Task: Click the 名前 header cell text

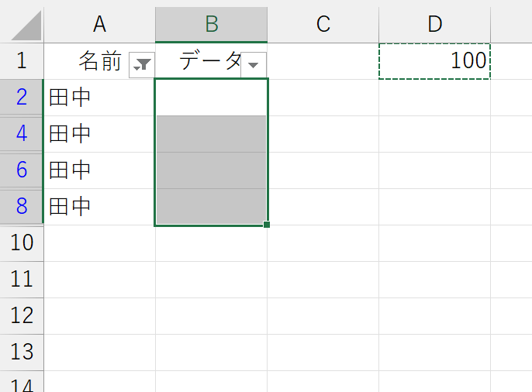Action: click(100, 61)
